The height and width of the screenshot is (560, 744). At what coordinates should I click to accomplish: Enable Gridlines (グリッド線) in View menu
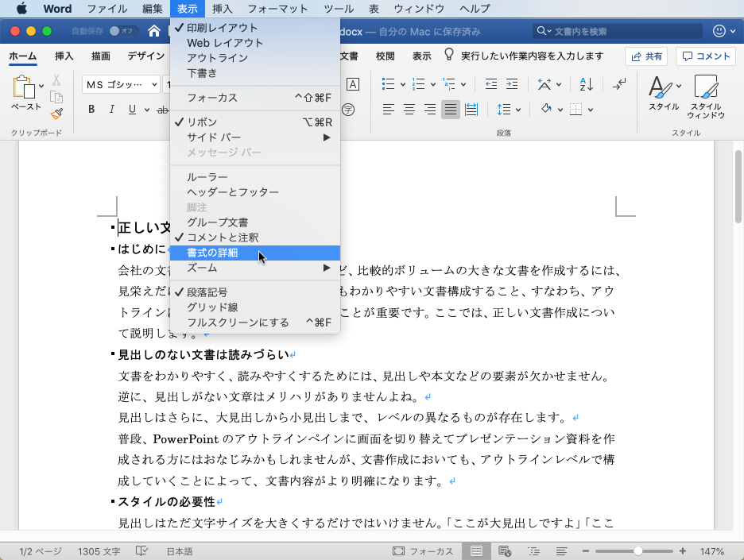pyautogui.click(x=255, y=307)
